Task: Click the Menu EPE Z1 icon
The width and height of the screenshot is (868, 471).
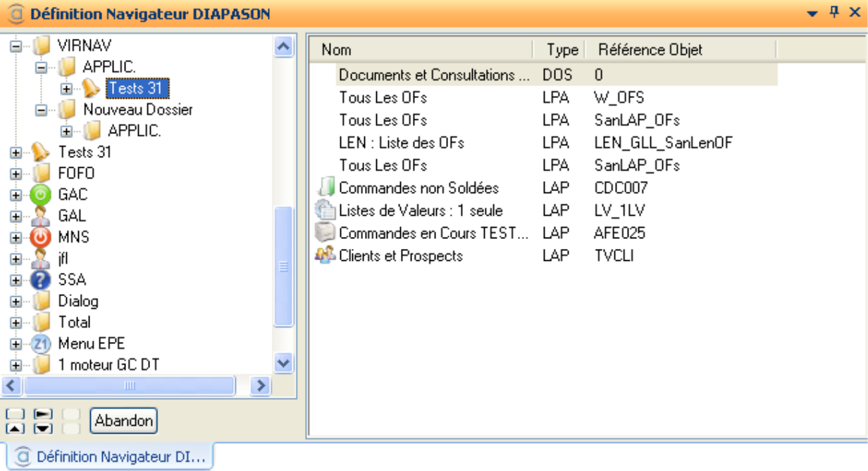Action: (42, 343)
